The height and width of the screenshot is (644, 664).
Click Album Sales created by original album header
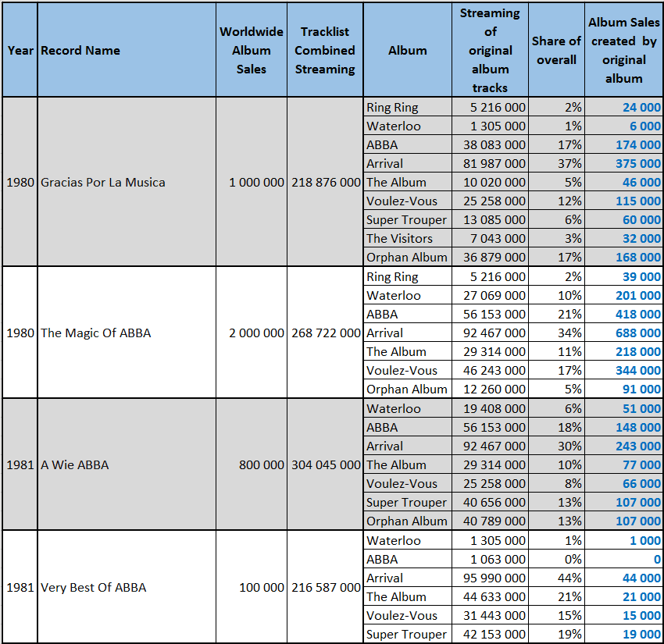tap(624, 51)
